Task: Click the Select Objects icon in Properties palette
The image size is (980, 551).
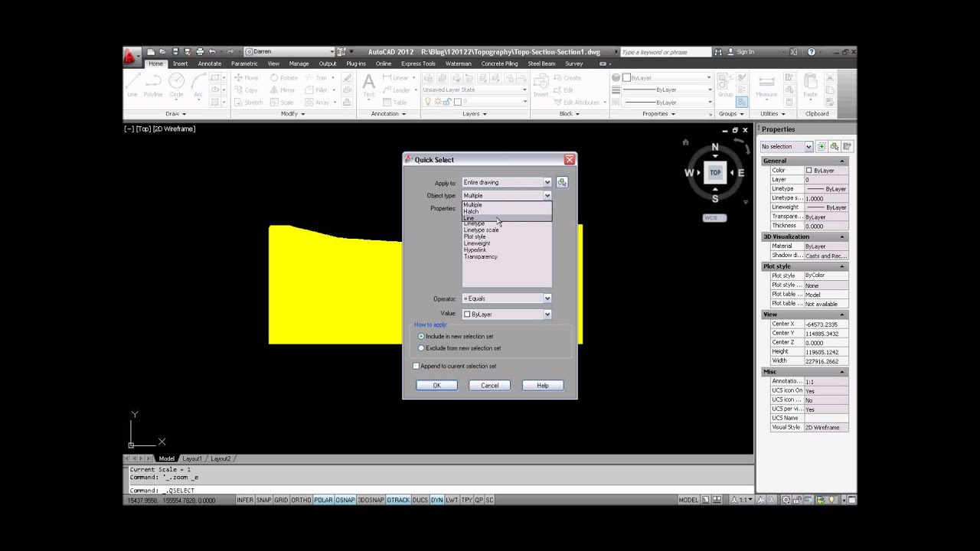Action: coord(835,146)
